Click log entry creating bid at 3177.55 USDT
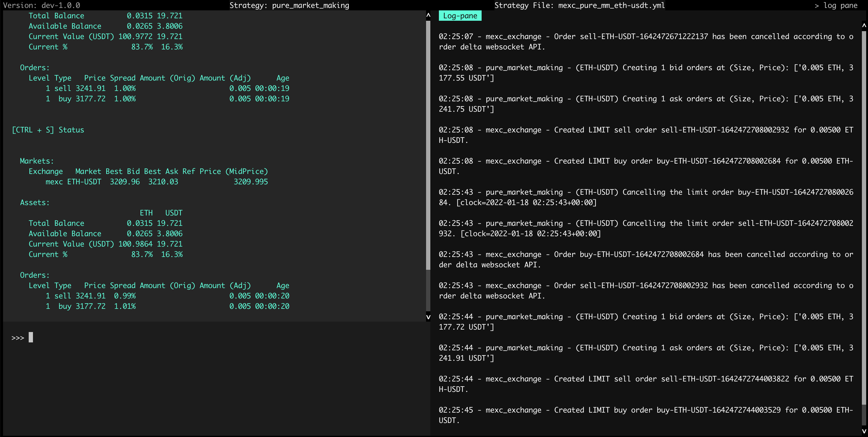 (x=646, y=73)
